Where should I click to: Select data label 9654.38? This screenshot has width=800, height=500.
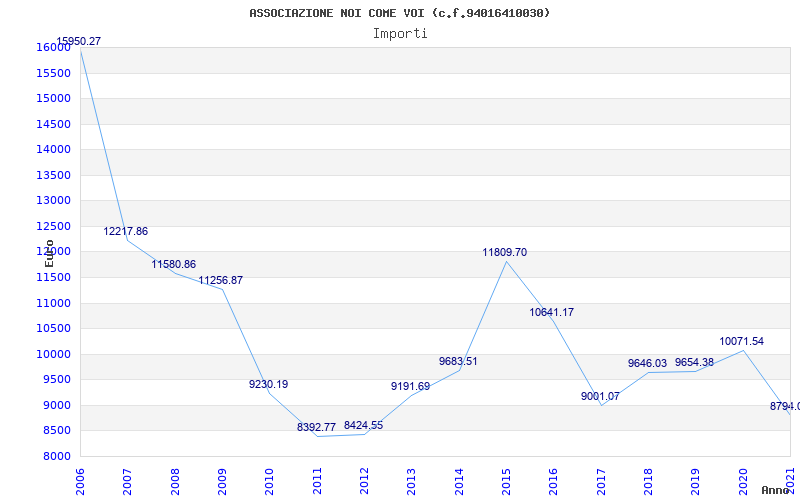click(x=694, y=362)
